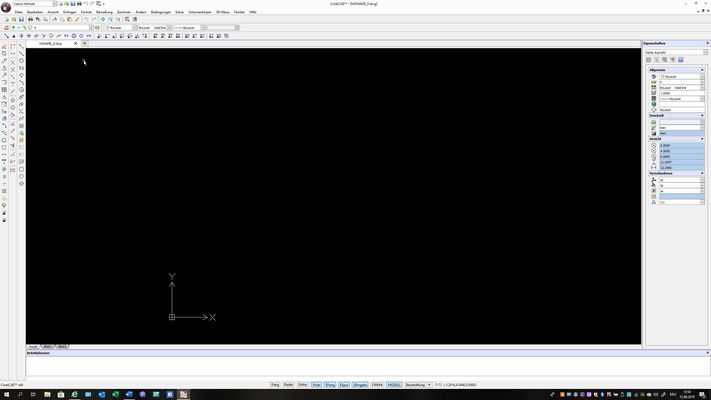
Task: Open the Bemaßung menu
Action: [x=104, y=12]
